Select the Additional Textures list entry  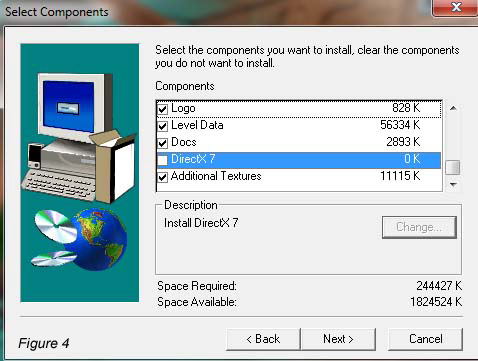[299, 177]
